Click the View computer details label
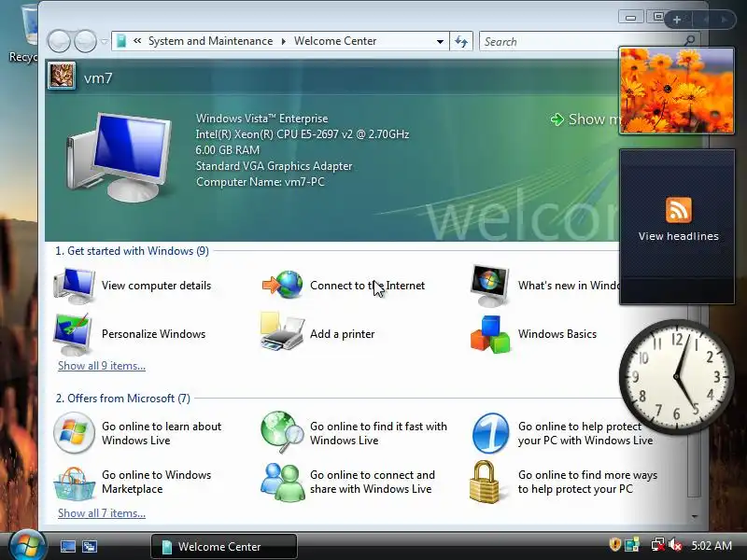 [x=156, y=286]
